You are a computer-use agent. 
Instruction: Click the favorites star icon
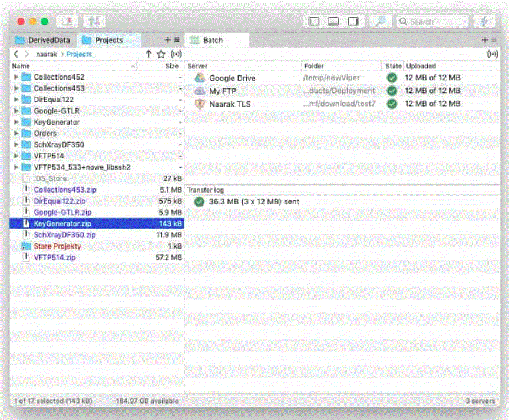(161, 54)
